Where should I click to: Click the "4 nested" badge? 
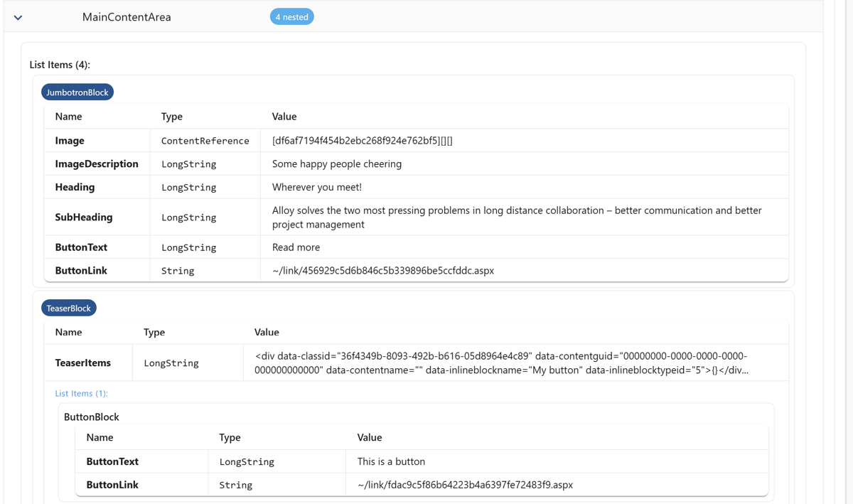point(291,16)
